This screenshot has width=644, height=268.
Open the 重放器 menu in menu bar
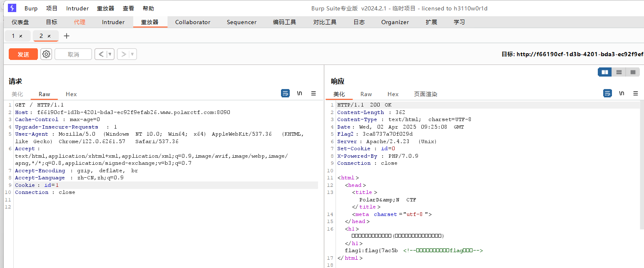click(x=105, y=8)
